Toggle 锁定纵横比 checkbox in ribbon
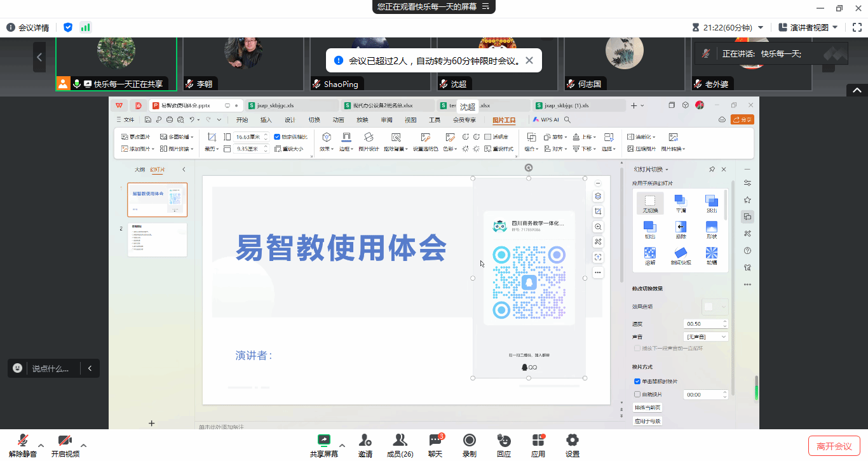 click(277, 137)
